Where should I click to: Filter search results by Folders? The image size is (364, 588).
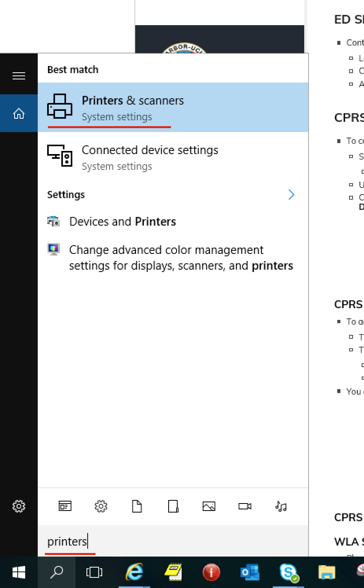(x=173, y=506)
